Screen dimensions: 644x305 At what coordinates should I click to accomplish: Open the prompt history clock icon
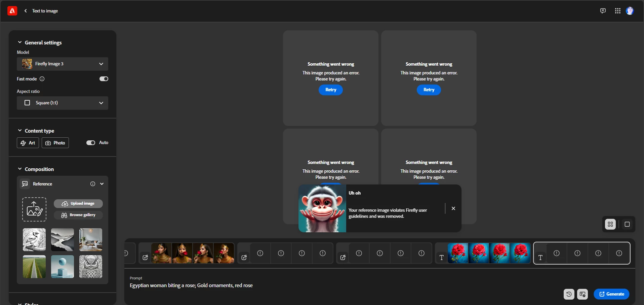[x=569, y=294]
